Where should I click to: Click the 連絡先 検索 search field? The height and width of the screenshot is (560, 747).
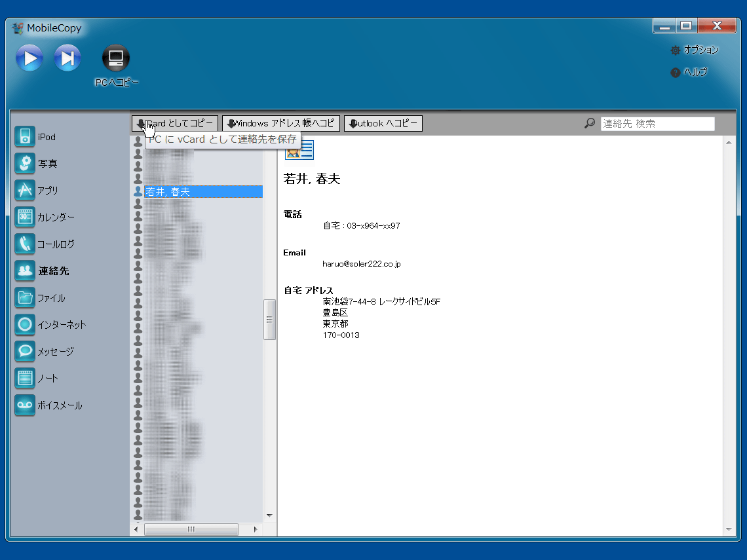pyautogui.click(x=657, y=124)
